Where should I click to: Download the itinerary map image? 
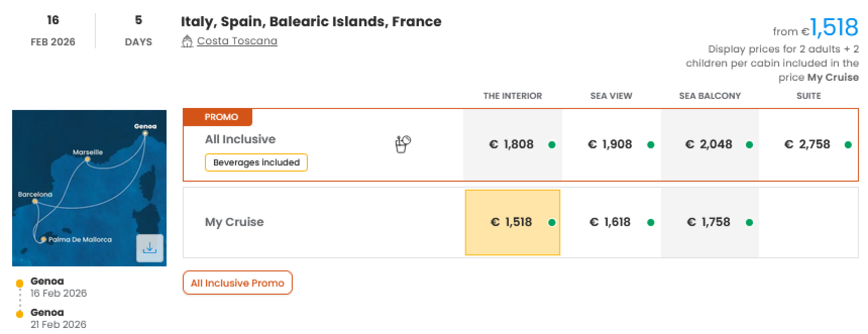(x=149, y=248)
